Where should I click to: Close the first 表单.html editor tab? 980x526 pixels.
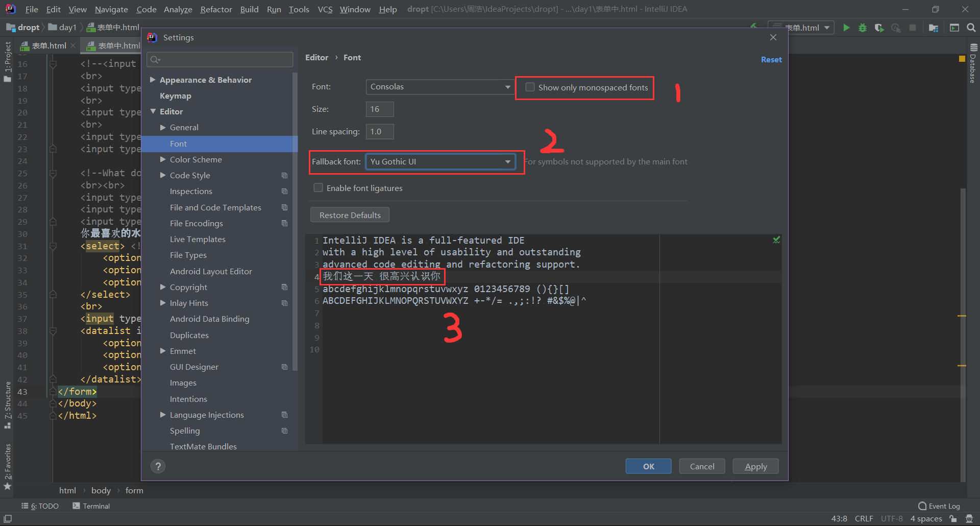(73, 45)
